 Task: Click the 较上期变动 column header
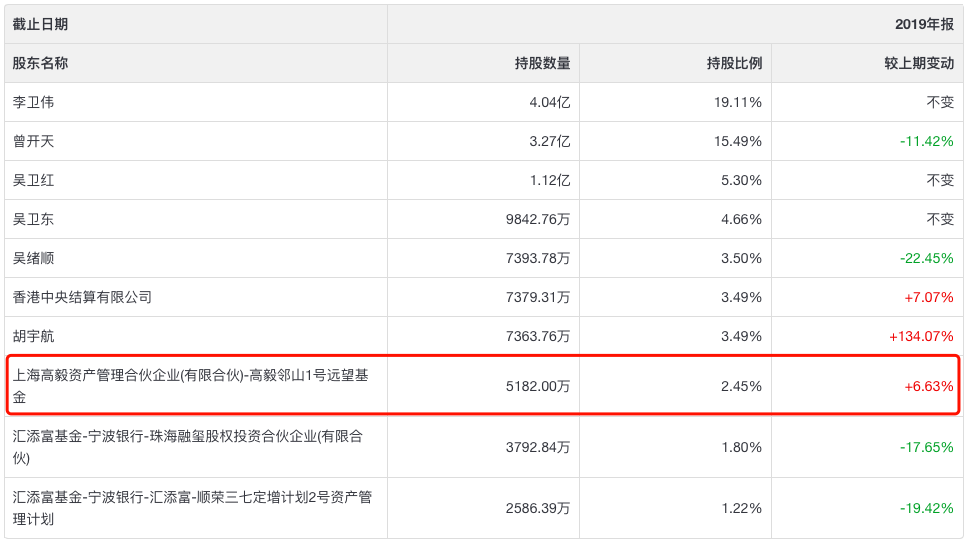pyautogui.click(x=919, y=63)
